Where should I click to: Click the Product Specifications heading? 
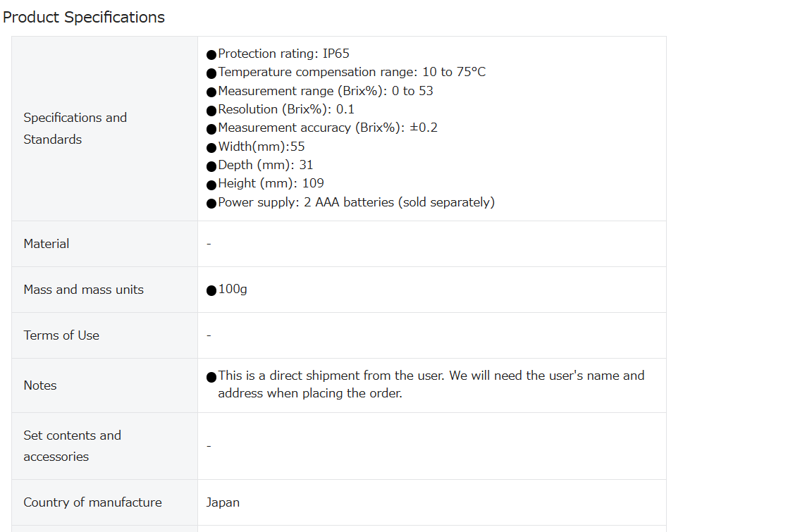click(83, 17)
